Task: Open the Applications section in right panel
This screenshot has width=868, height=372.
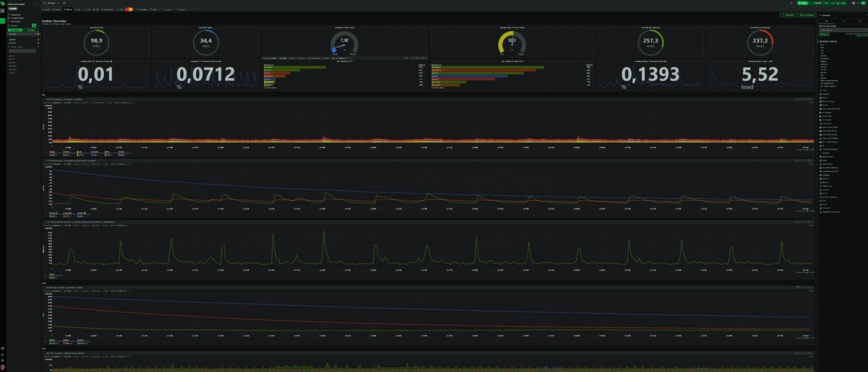Action: click(x=827, y=157)
